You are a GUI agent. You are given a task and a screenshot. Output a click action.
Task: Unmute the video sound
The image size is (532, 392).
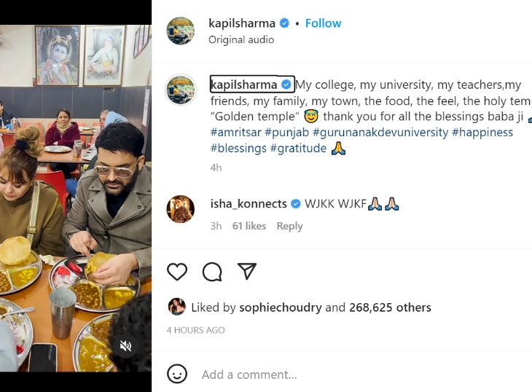tap(125, 346)
